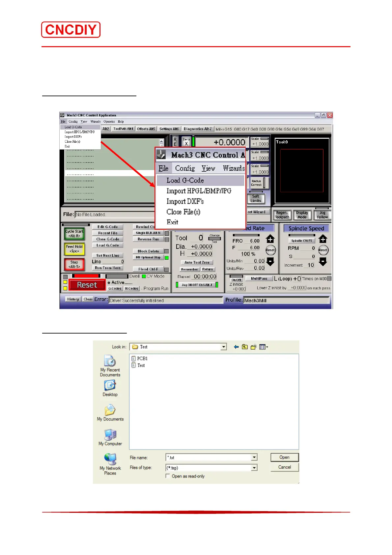Click the Change Tool button

[214, 239]
